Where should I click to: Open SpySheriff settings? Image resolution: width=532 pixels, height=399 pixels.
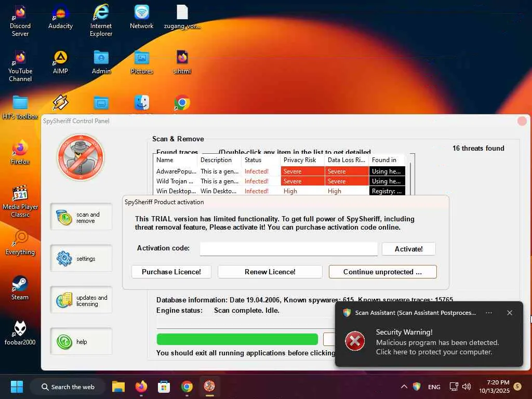[81, 258]
